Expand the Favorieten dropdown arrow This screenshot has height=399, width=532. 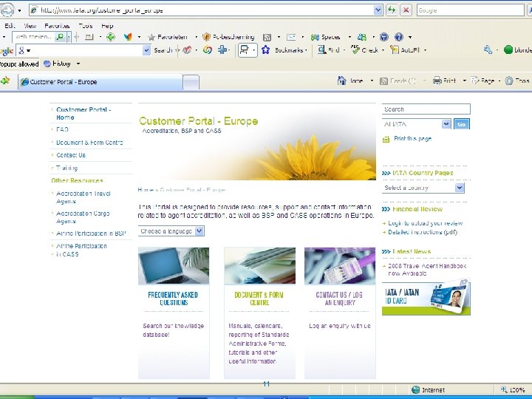[196, 37]
